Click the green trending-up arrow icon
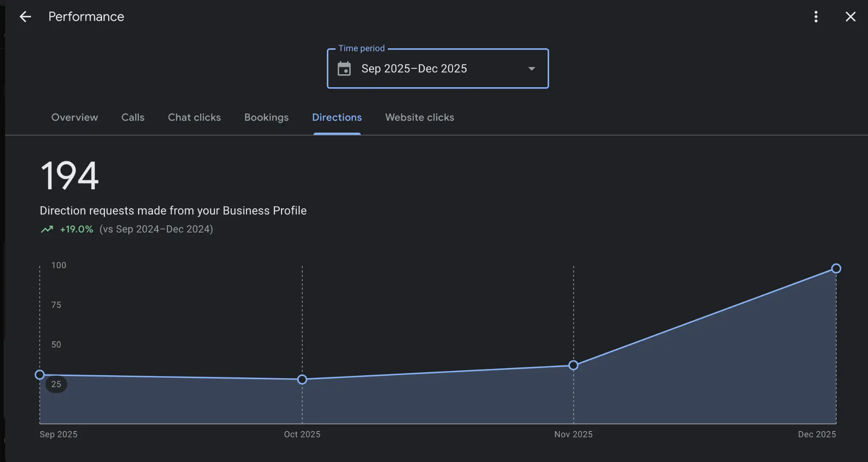The height and width of the screenshot is (462, 868). click(x=47, y=229)
